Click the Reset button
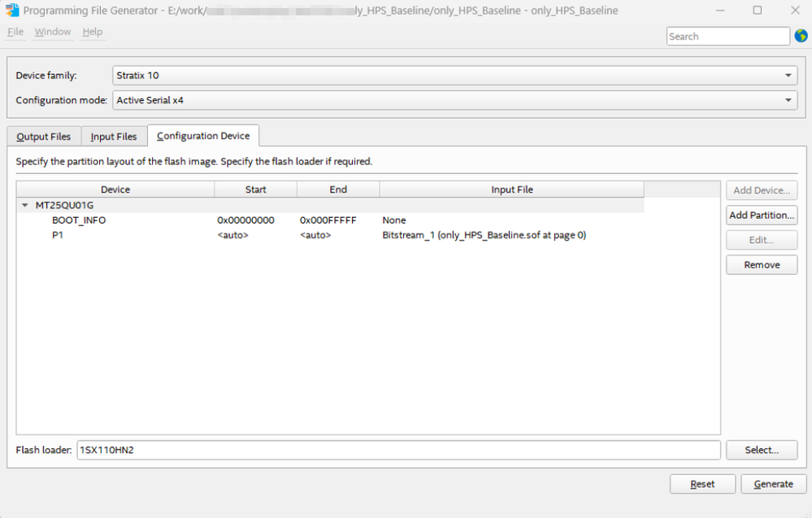 point(702,484)
